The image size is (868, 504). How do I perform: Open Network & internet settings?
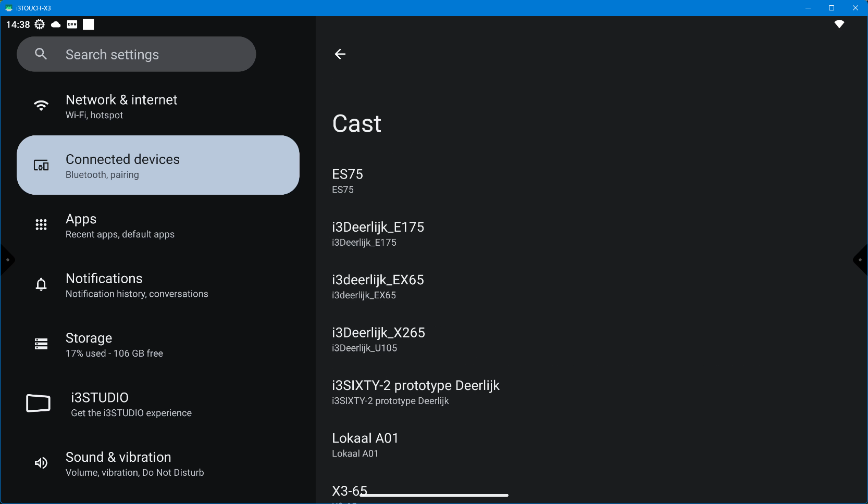tap(121, 106)
